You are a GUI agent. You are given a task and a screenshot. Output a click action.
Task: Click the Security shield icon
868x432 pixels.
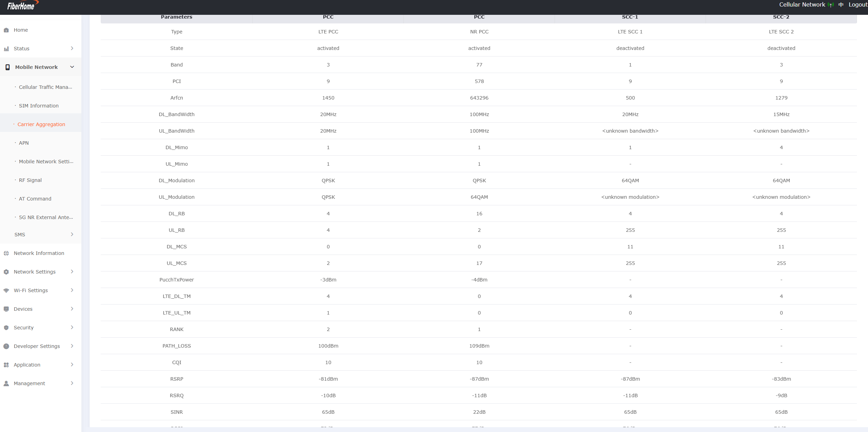[x=6, y=328]
